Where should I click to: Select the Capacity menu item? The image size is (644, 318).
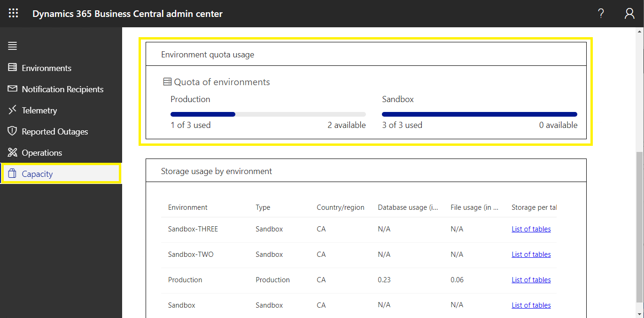[x=61, y=174]
